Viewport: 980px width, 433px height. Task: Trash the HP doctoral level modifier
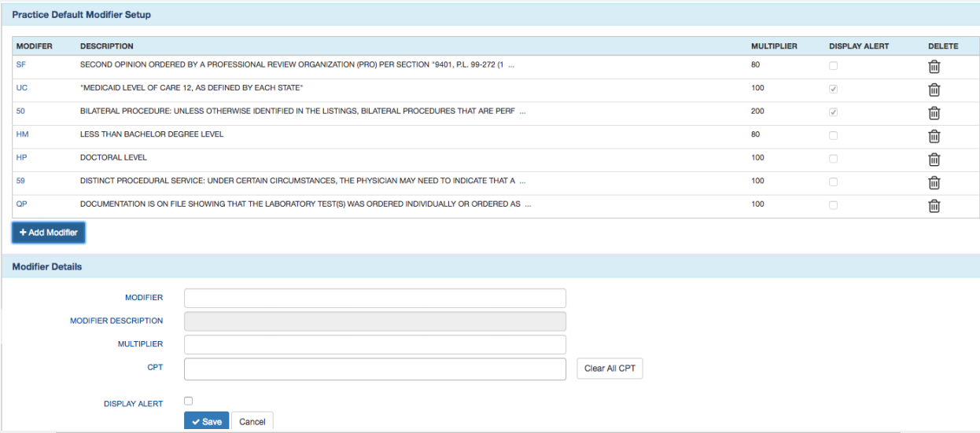pos(934,160)
